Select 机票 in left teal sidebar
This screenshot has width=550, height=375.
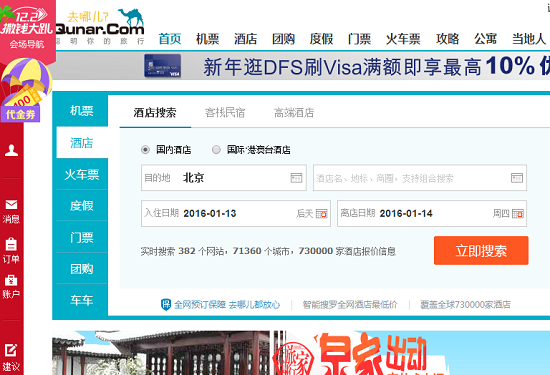click(x=82, y=111)
